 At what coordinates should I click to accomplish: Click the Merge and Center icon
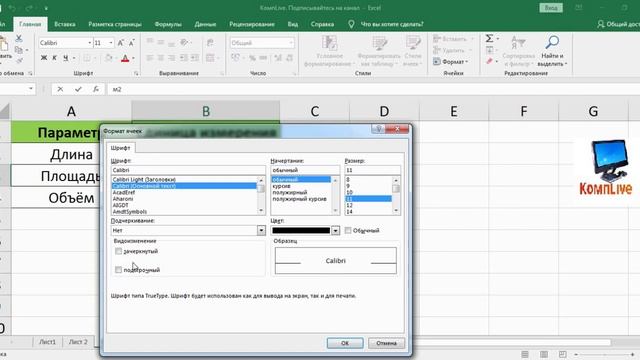pyautogui.click(x=210, y=58)
